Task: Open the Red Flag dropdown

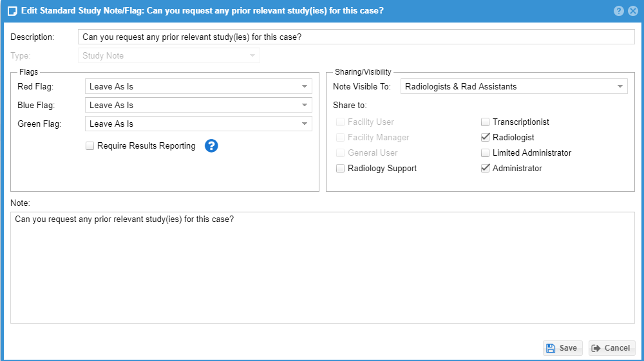Action: pos(198,87)
